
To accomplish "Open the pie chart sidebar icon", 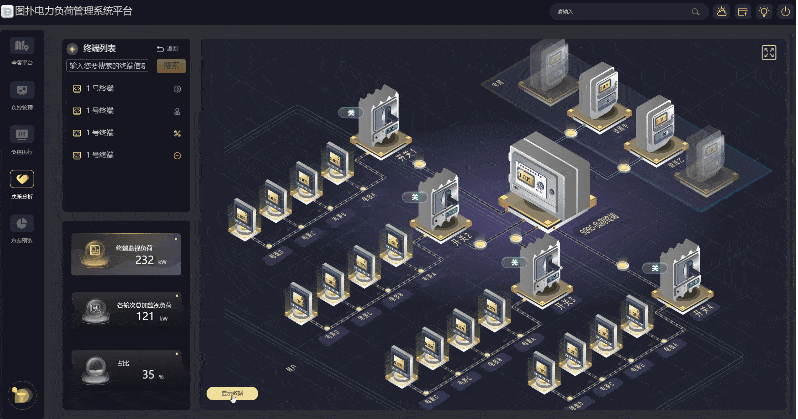I will [22, 223].
